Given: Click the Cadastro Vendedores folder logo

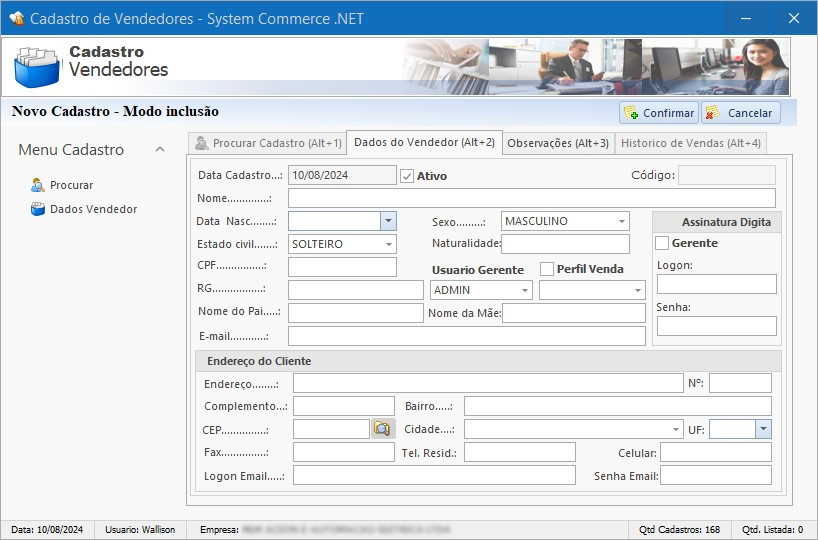Looking at the screenshot, I should [37, 66].
